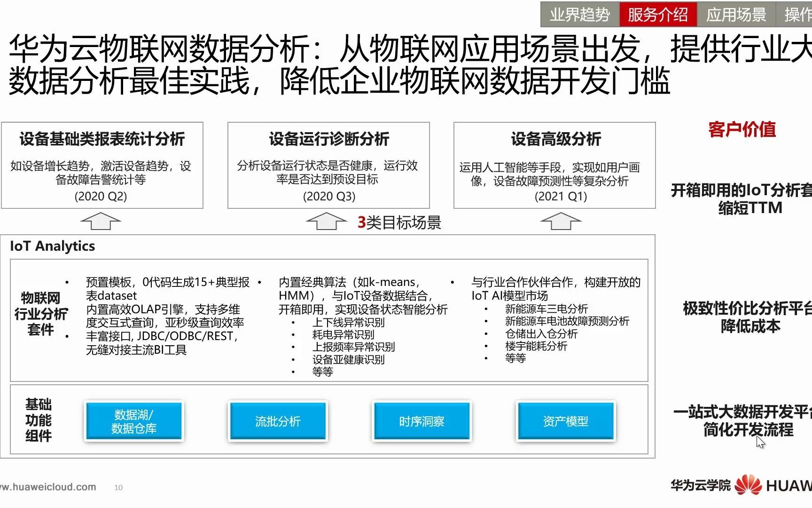Click the (2021 Q1) date text
Viewport: 812px width, 508px height.
tap(561, 196)
